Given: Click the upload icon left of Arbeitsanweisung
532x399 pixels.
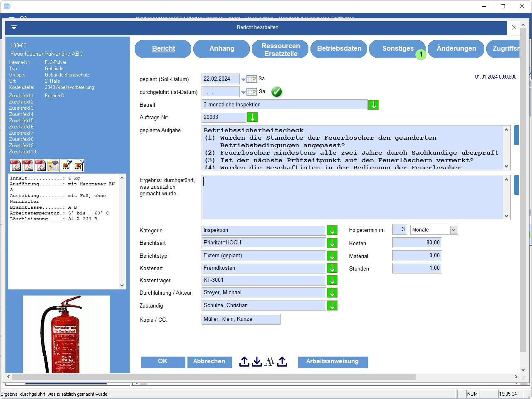Looking at the screenshot, I should 282,362.
